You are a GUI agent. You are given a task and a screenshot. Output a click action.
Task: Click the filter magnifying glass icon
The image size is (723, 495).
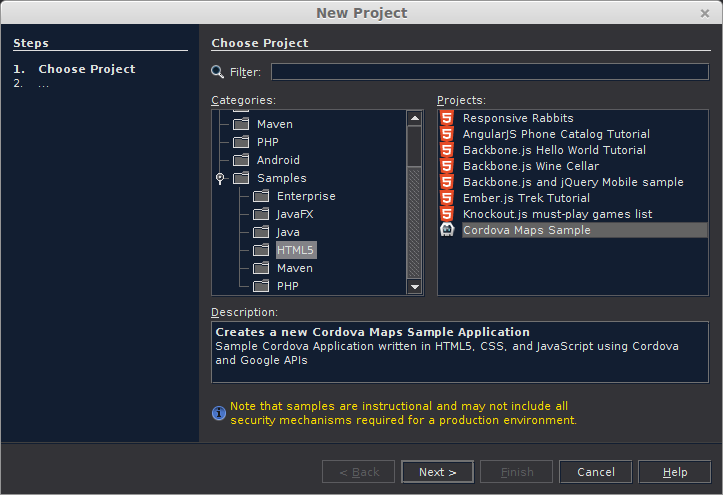218,72
